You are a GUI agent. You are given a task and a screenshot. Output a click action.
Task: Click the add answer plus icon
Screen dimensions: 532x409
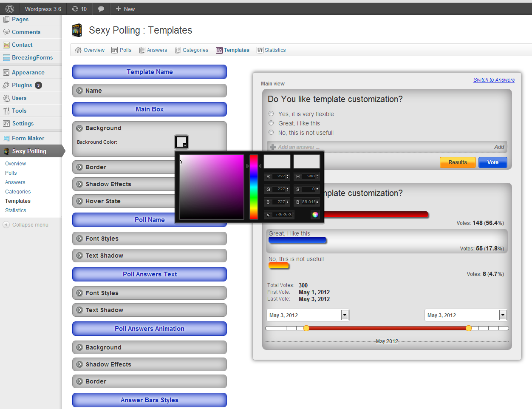273,147
